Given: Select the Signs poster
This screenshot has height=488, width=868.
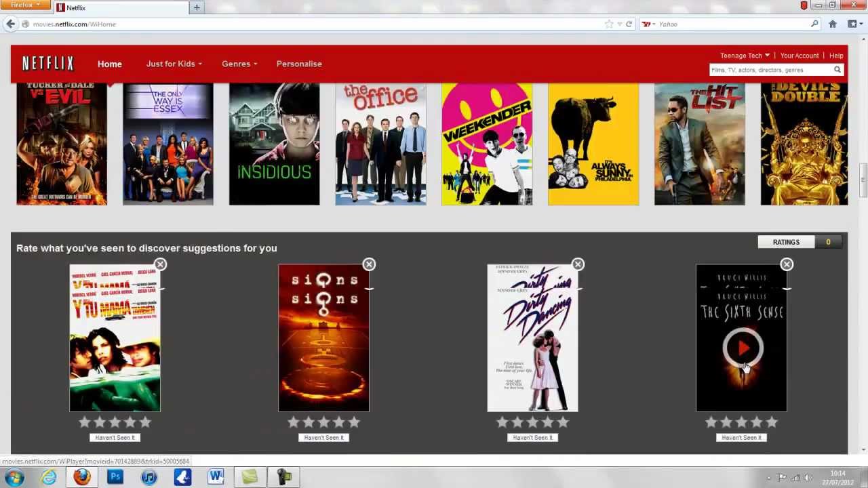Looking at the screenshot, I should (323, 338).
